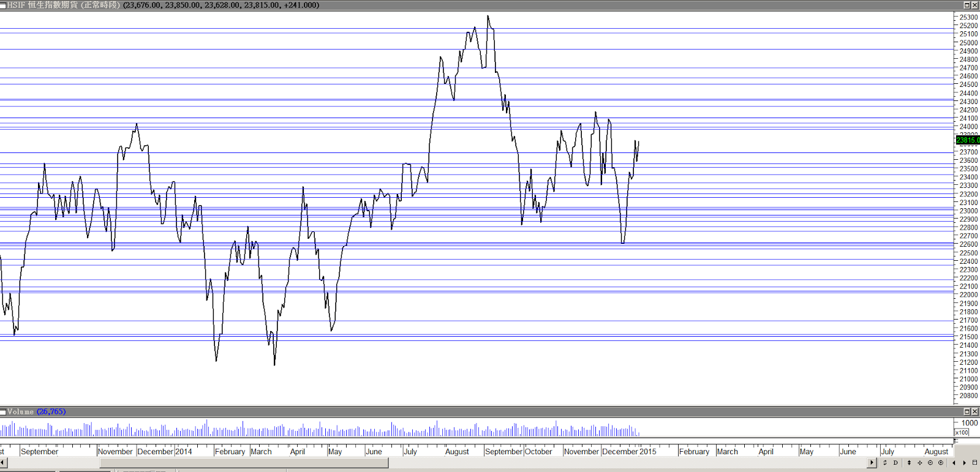Click the window layout icon at far right
Viewport: 980px width, 472px height.
(x=974, y=463)
